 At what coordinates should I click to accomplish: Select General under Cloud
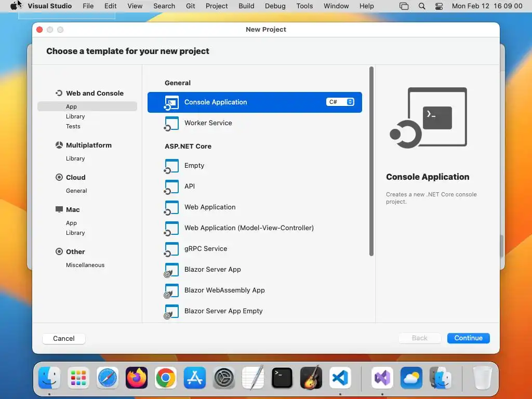coord(76,191)
